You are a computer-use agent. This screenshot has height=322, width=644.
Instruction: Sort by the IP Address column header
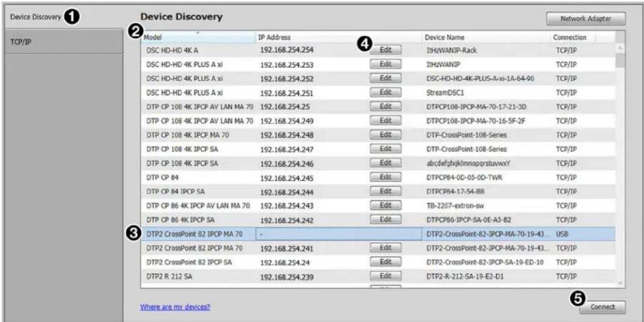coord(339,37)
